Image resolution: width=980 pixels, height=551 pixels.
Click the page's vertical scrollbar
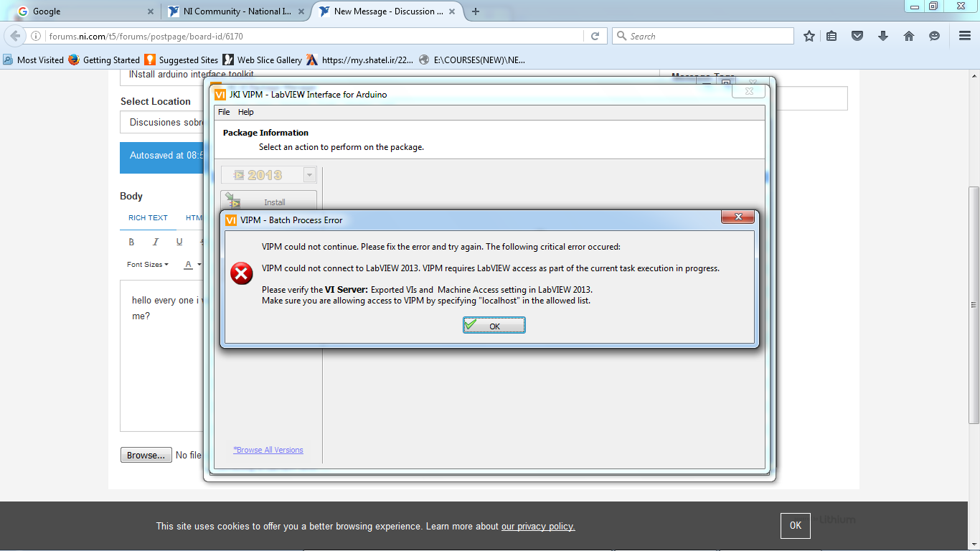(x=974, y=304)
